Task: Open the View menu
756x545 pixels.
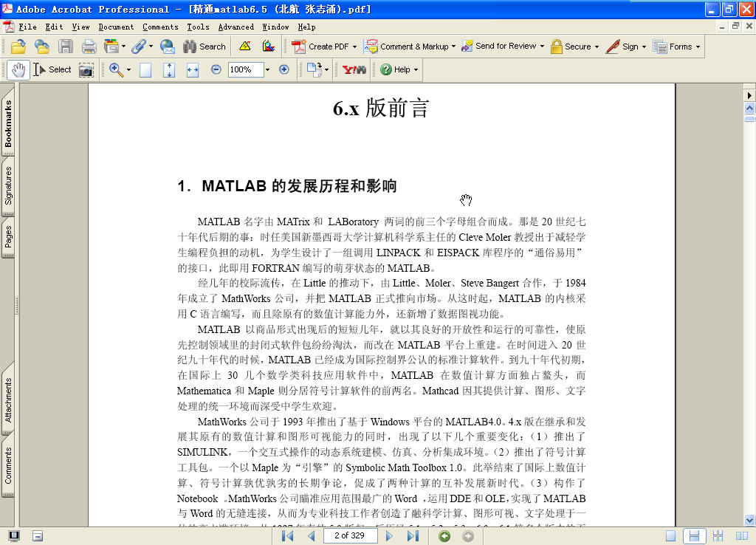Action: tap(80, 27)
